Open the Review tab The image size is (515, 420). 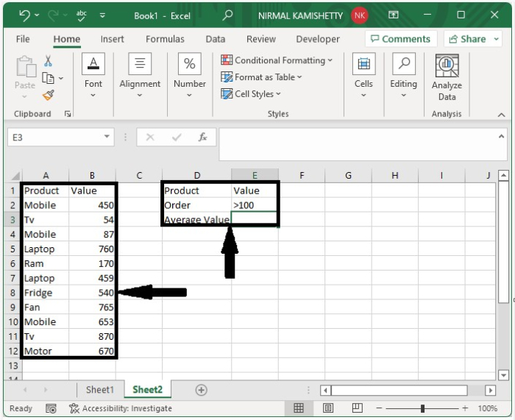click(x=260, y=39)
